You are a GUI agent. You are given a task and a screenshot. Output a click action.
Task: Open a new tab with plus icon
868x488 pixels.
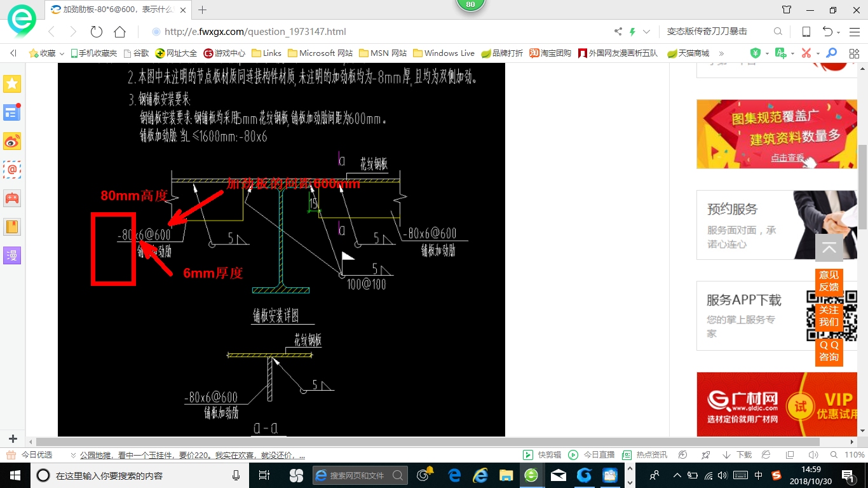[x=203, y=10]
